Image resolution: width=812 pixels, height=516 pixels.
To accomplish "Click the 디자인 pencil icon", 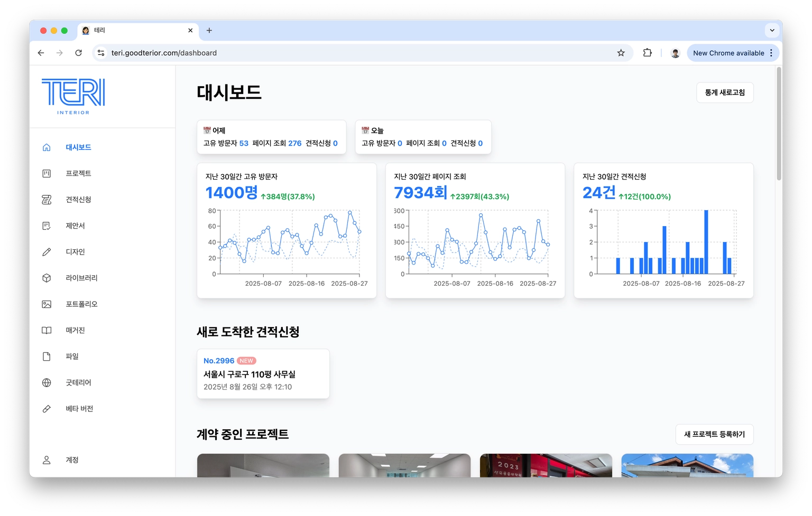I will coord(47,252).
